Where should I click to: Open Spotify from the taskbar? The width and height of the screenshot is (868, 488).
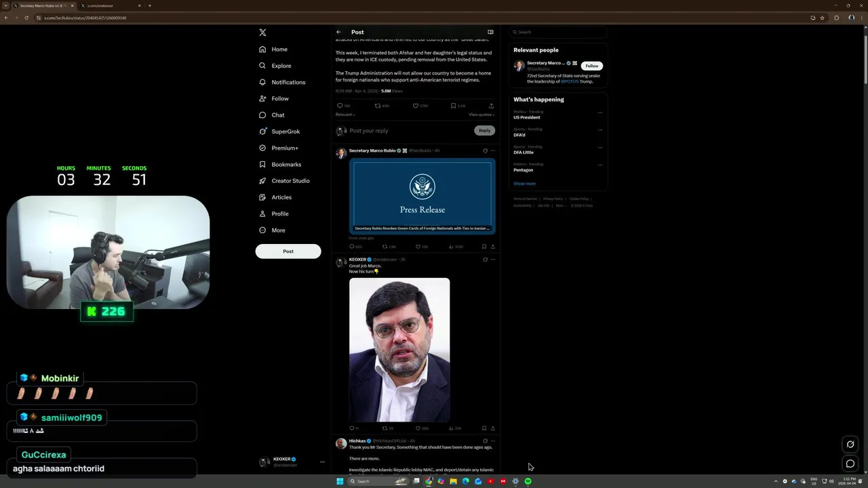(x=528, y=481)
